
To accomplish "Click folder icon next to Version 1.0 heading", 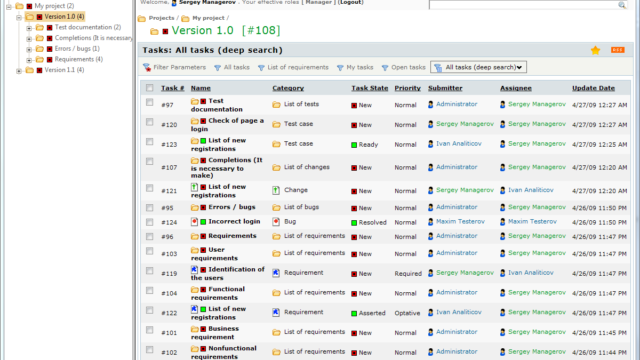I will click(x=154, y=31).
